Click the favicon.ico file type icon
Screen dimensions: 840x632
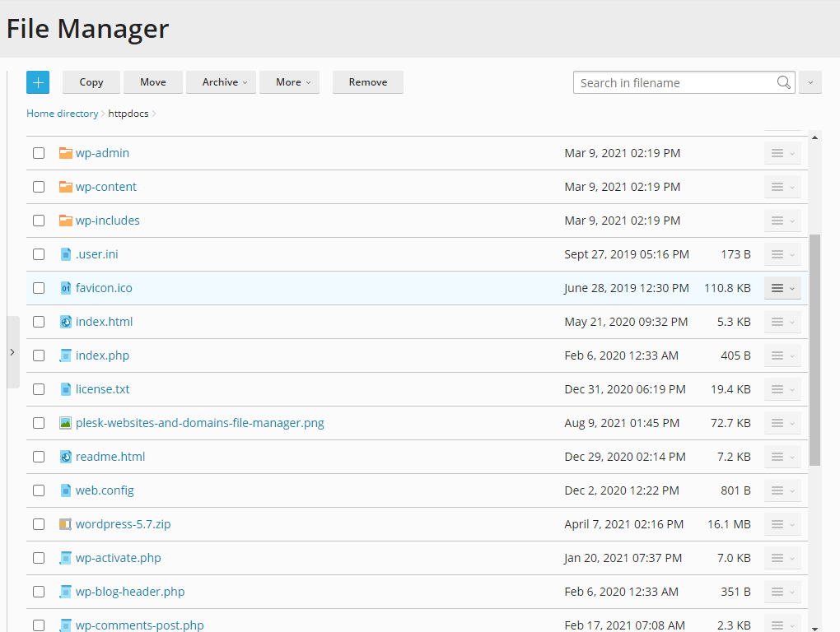click(66, 287)
